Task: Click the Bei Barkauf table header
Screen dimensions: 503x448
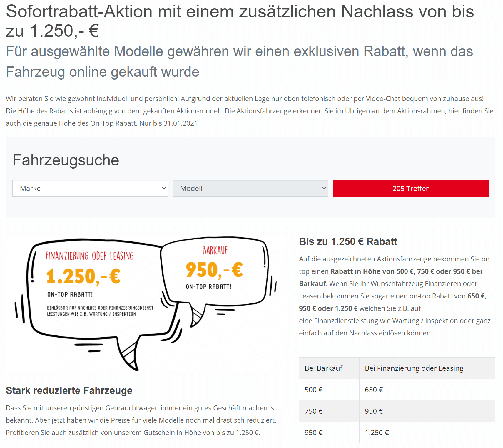Action: point(329,368)
